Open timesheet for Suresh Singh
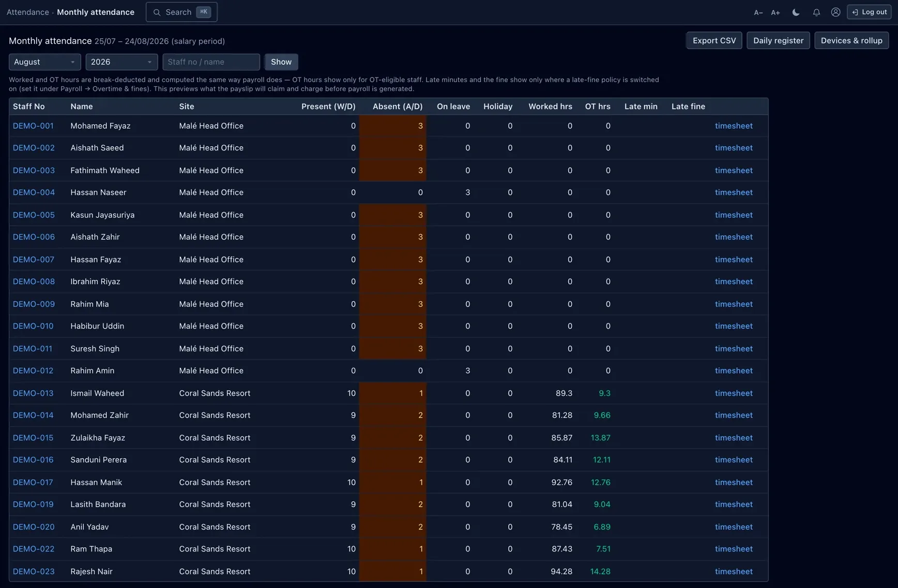Viewport: 898px width, 588px height. tap(734, 349)
